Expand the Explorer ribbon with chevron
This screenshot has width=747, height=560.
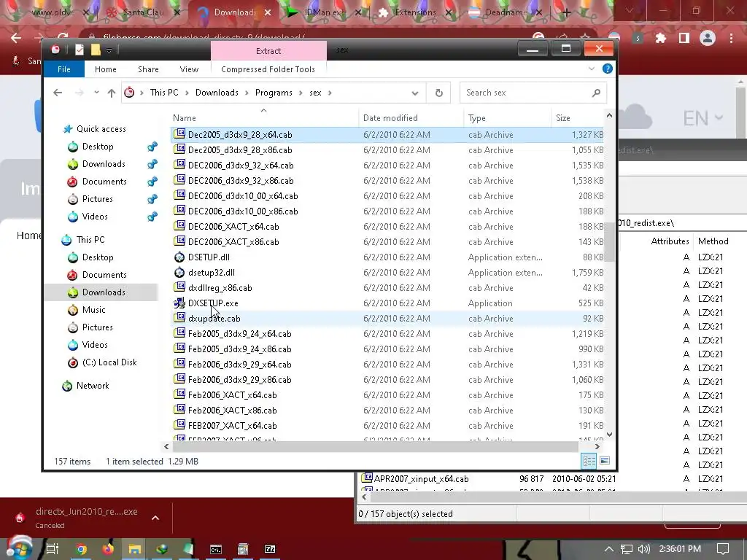592,69
